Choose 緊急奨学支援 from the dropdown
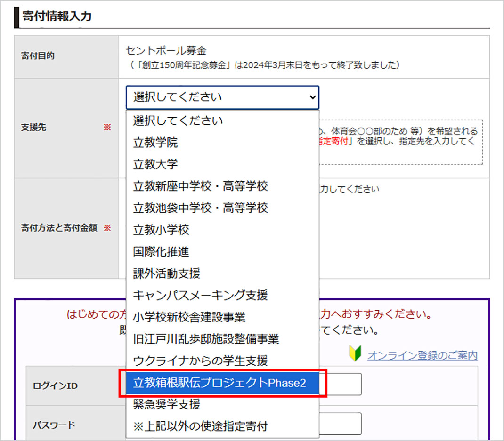The width and height of the screenshot is (504, 441). (x=167, y=404)
